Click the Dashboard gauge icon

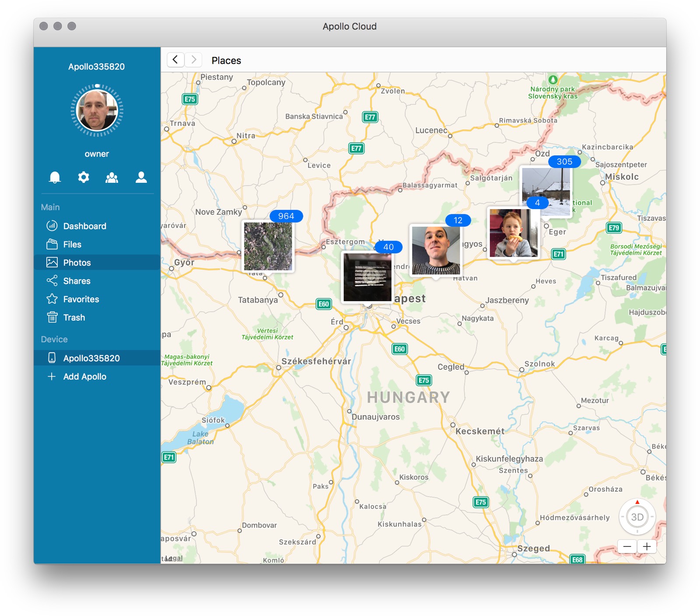coord(52,226)
